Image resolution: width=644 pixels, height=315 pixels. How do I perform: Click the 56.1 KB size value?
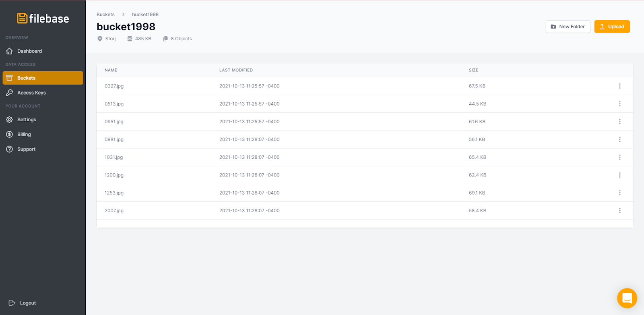pos(477,139)
